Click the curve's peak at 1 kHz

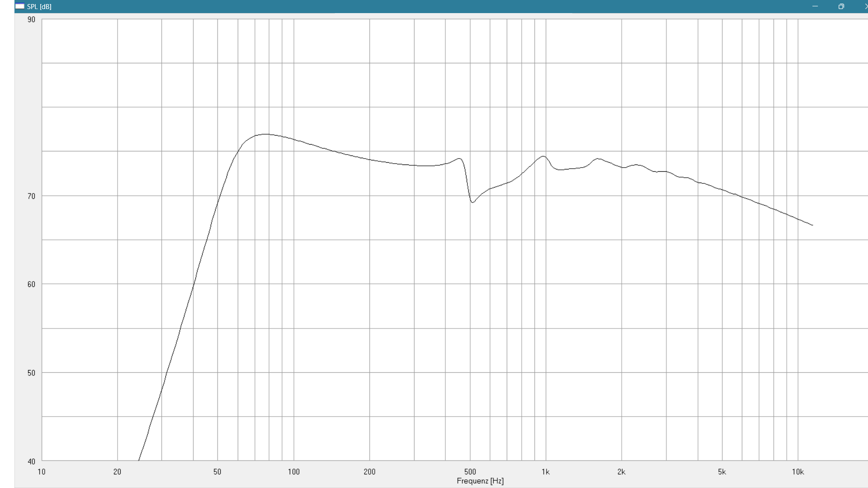pos(543,156)
